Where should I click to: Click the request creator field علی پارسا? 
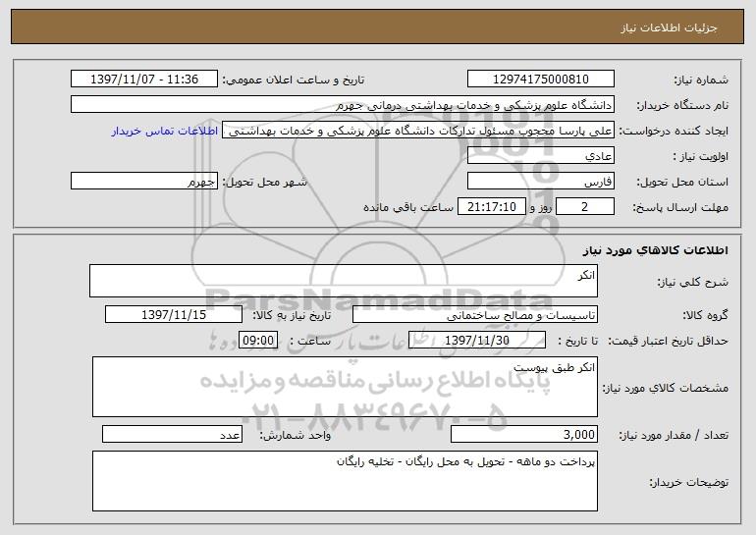pos(418,131)
